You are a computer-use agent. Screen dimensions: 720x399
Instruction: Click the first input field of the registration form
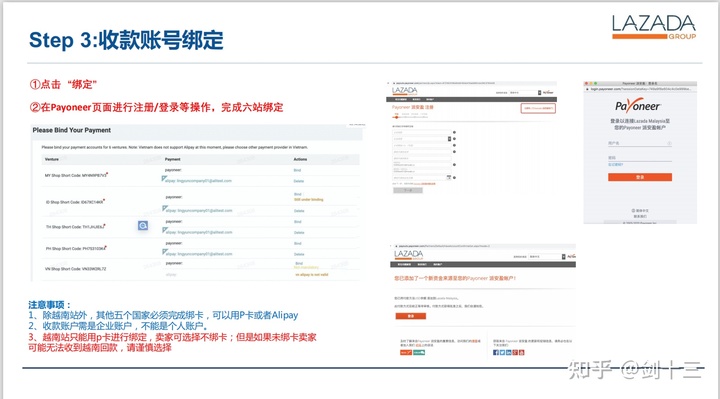pyautogui.click(x=422, y=132)
